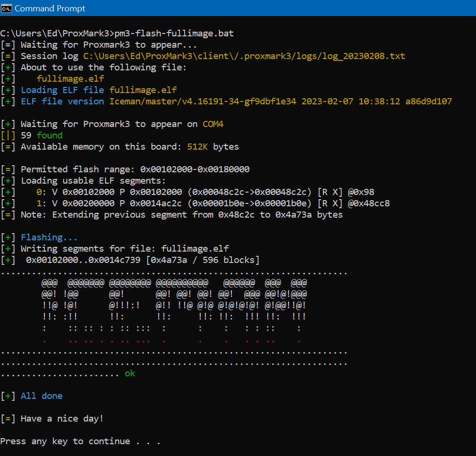Click the yellow fullimage.elf filename line
This screenshot has height=456, width=476.
pyautogui.click(x=70, y=79)
